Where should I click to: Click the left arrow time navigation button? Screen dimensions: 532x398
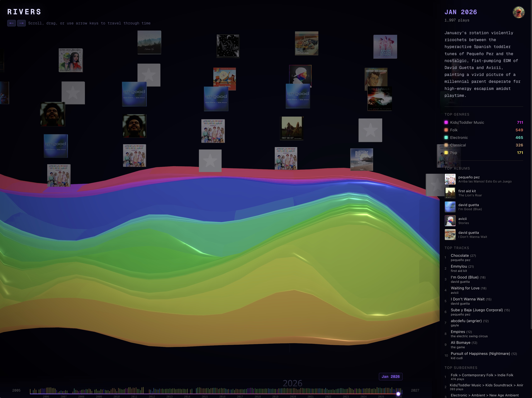(11, 23)
